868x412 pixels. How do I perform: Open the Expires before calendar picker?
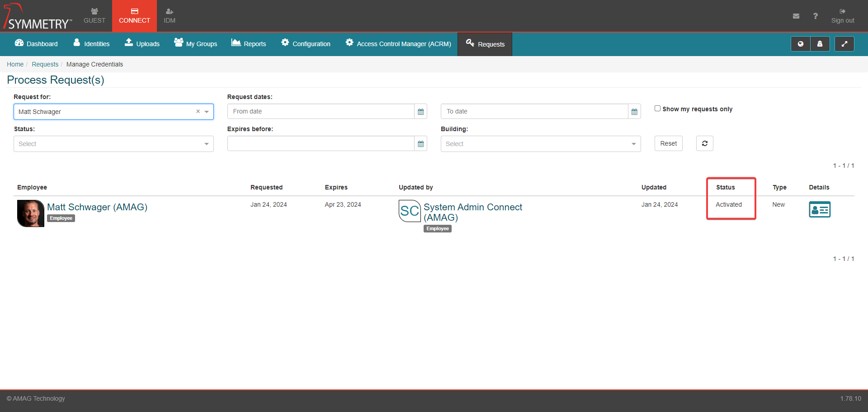[x=421, y=143]
